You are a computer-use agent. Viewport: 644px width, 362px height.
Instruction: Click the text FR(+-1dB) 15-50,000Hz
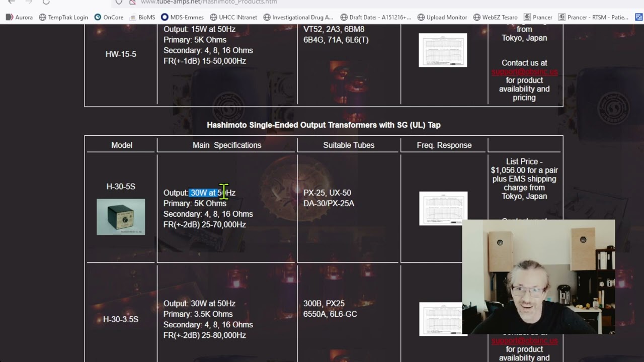click(x=205, y=61)
